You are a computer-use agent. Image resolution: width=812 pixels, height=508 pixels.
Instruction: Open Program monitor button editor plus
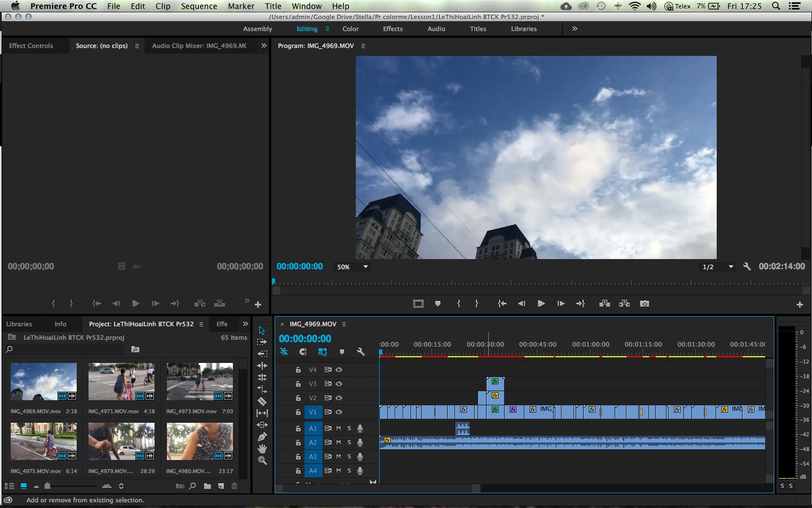800,305
